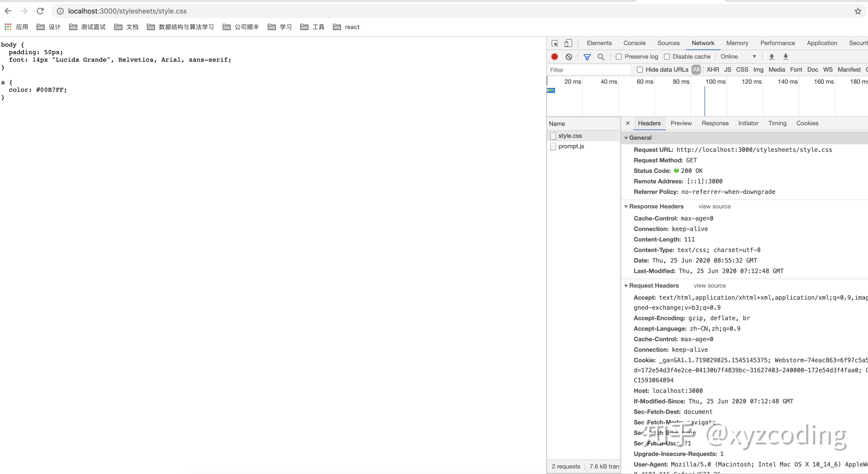The height and width of the screenshot is (474, 868).
Task: Open the Timing tab of request
Action: tap(777, 123)
